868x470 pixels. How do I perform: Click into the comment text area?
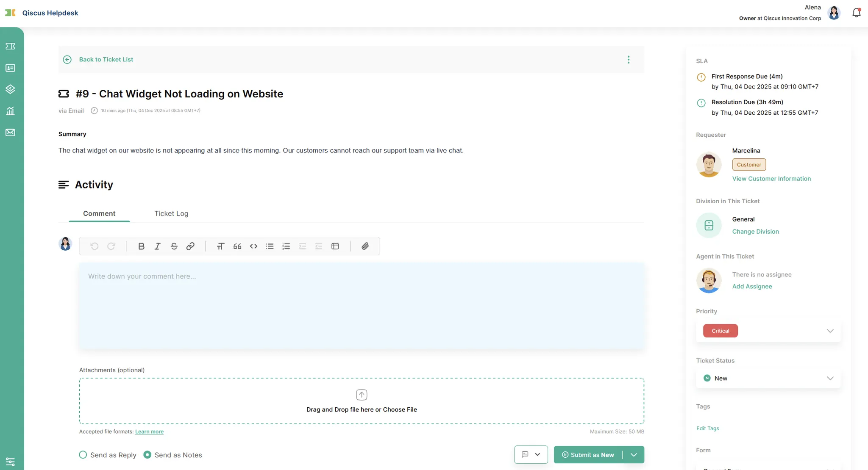pos(361,305)
